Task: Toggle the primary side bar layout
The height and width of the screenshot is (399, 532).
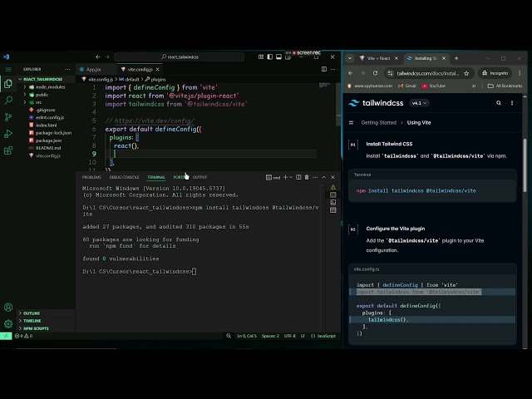Action: coord(269,57)
